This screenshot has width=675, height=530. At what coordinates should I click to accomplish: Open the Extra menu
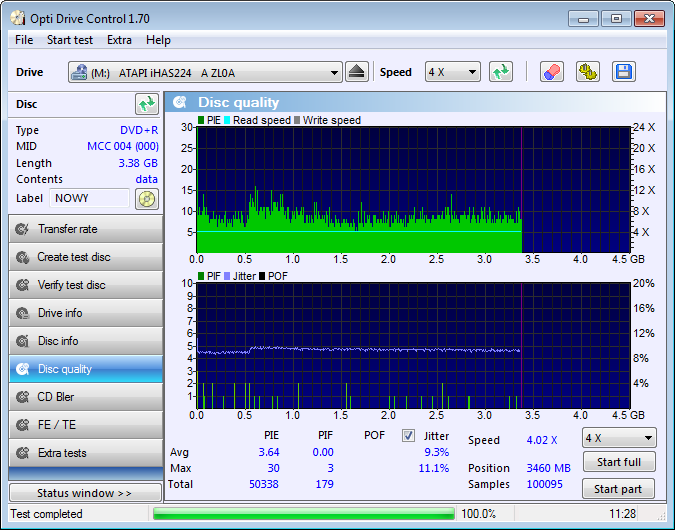pos(119,40)
